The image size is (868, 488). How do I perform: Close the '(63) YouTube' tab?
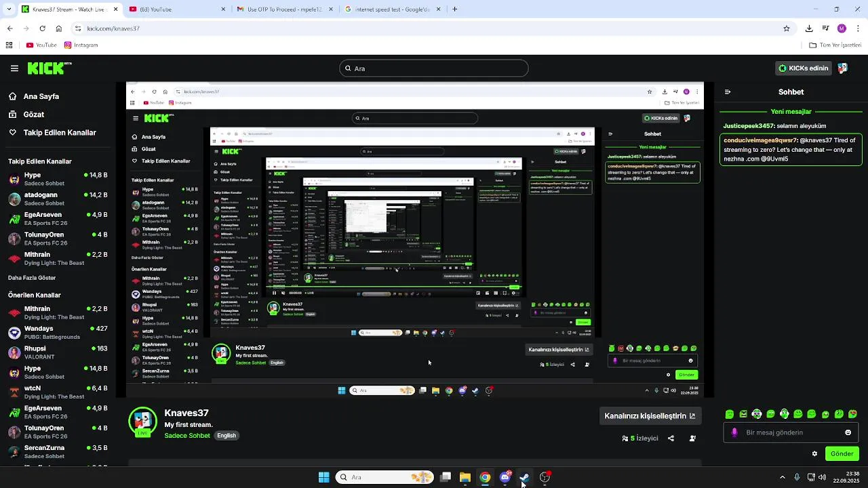[x=223, y=9]
